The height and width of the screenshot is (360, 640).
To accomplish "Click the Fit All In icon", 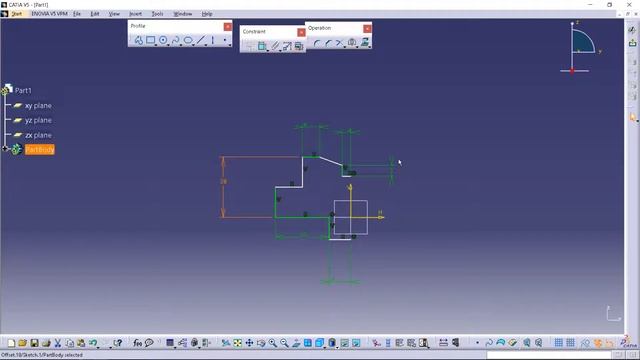I will pos(237,343).
